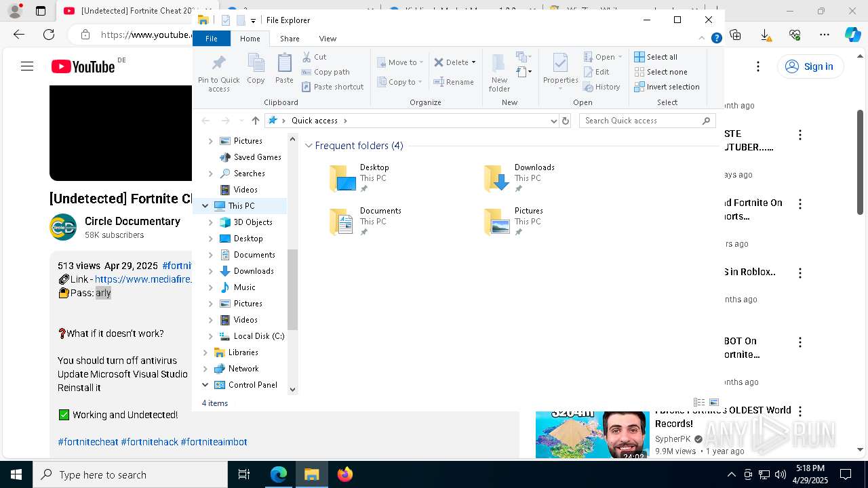This screenshot has height=488, width=868.
Task: Click taskbar clock showing 5:18 PM
Action: pos(810,474)
